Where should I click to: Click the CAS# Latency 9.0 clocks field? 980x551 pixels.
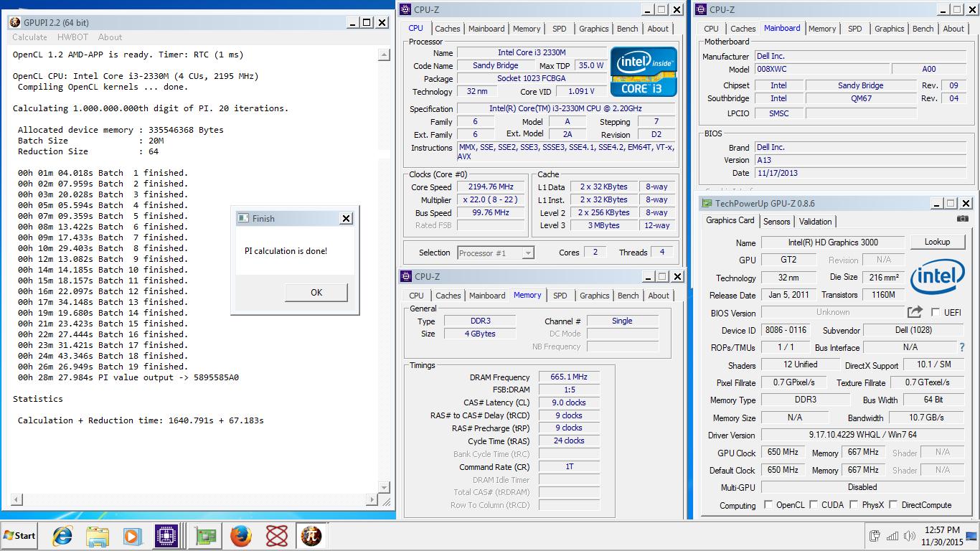tap(569, 402)
